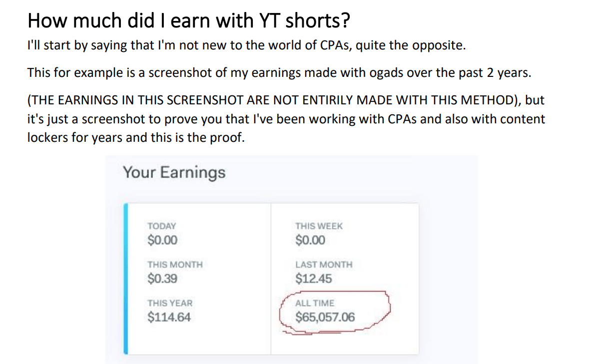Select the TODAY label in the earnings card
Viewport: 598px width, 364px height.
point(162,226)
